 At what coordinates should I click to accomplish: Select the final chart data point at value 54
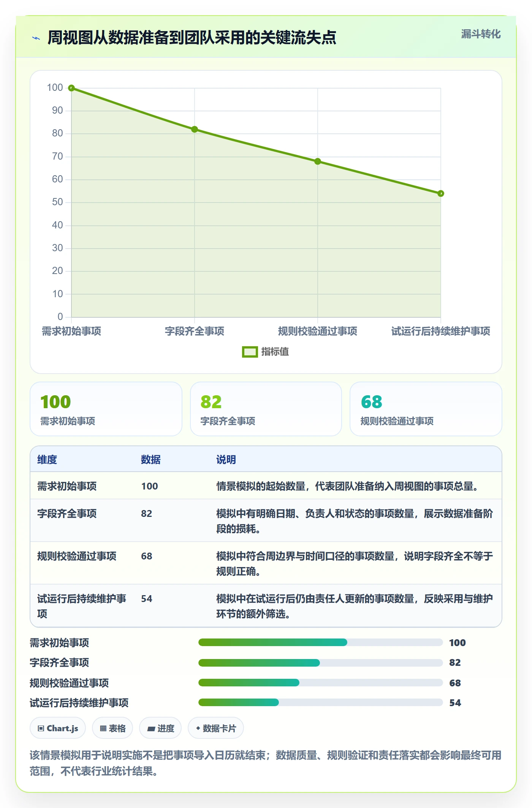coord(441,193)
